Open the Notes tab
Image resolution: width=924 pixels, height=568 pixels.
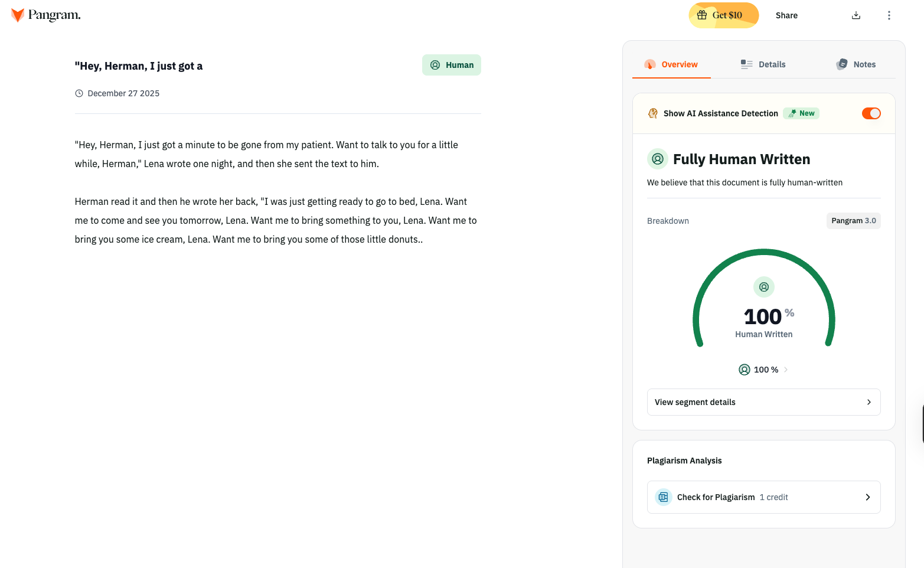point(856,64)
